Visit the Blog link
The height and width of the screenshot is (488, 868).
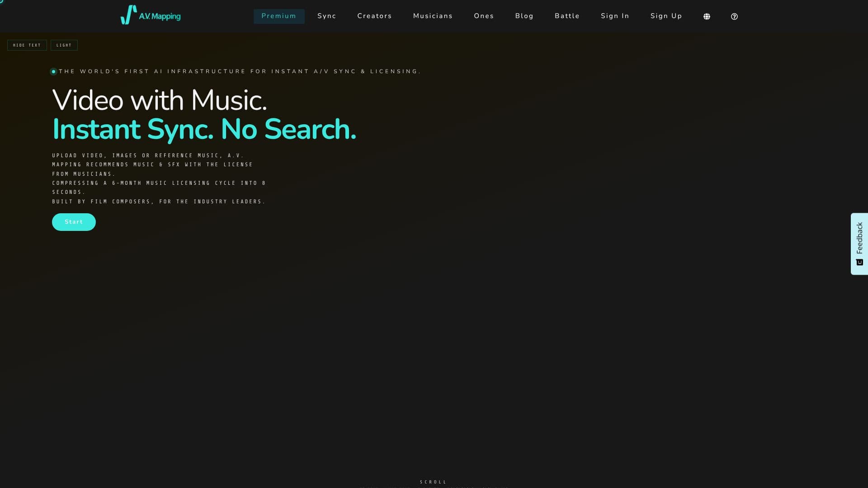coord(524,16)
